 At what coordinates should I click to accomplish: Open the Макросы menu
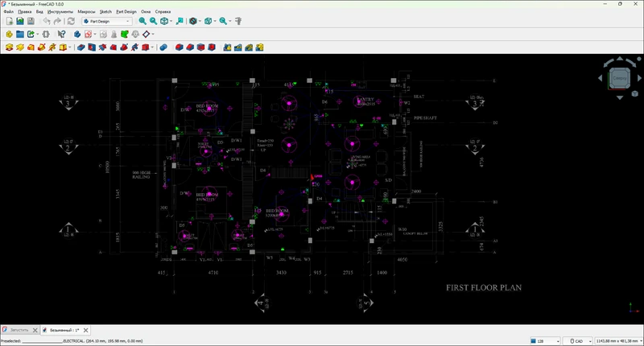pyautogui.click(x=85, y=12)
